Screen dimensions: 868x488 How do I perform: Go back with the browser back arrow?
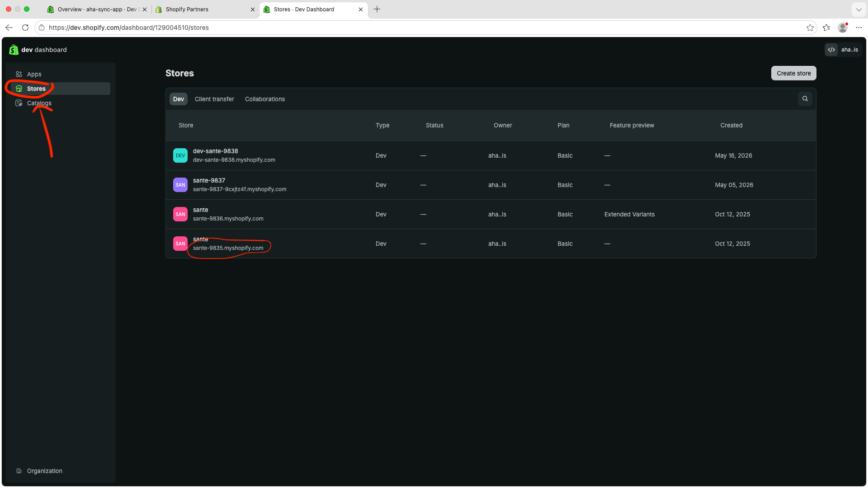point(9,28)
